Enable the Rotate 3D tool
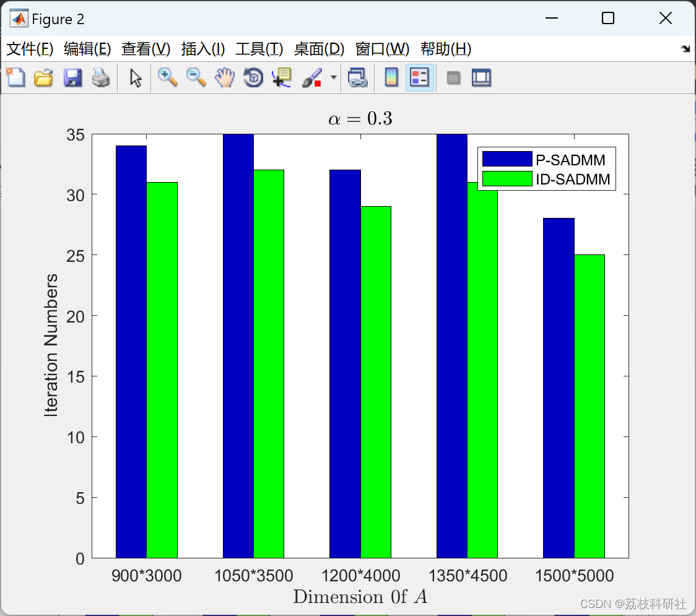 coord(253,77)
